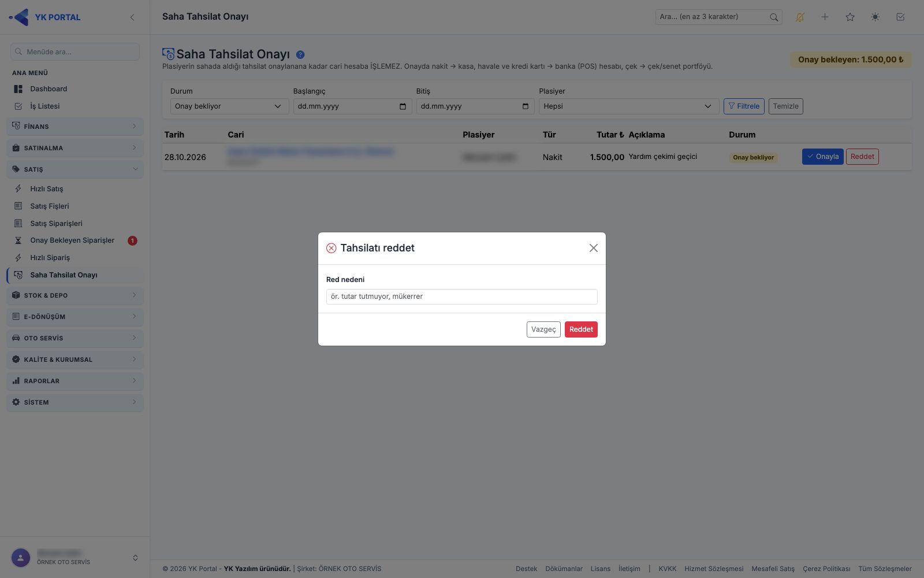Expand STOK & DEPO section

pyautogui.click(x=75, y=295)
